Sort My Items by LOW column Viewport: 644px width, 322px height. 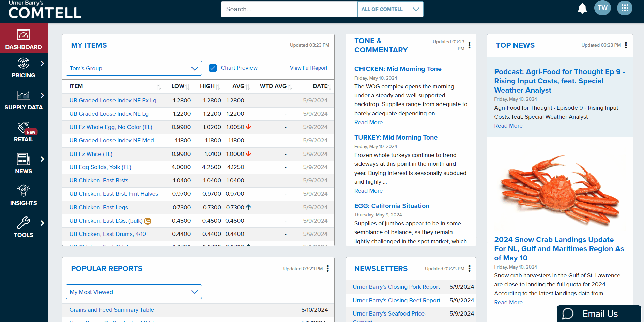[x=188, y=87]
